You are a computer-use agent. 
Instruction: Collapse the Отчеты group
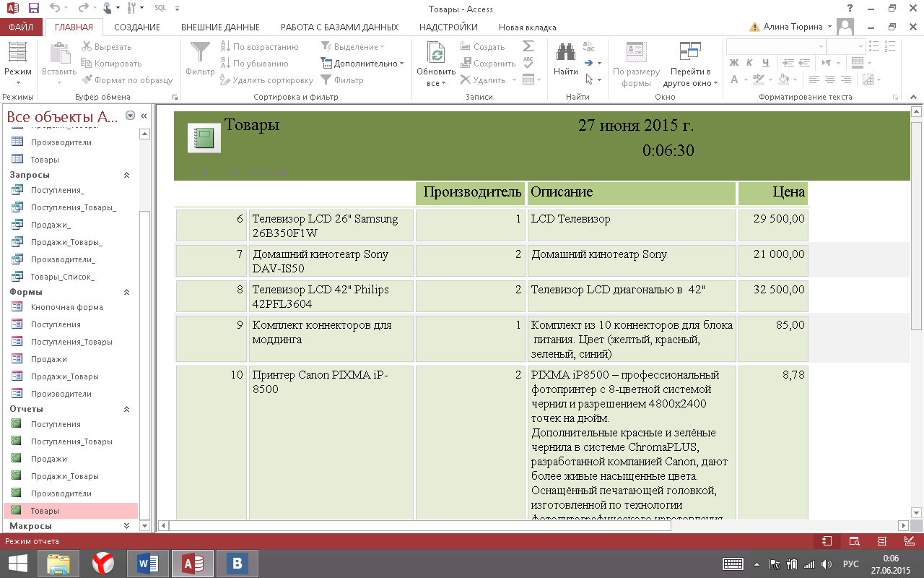(x=127, y=409)
